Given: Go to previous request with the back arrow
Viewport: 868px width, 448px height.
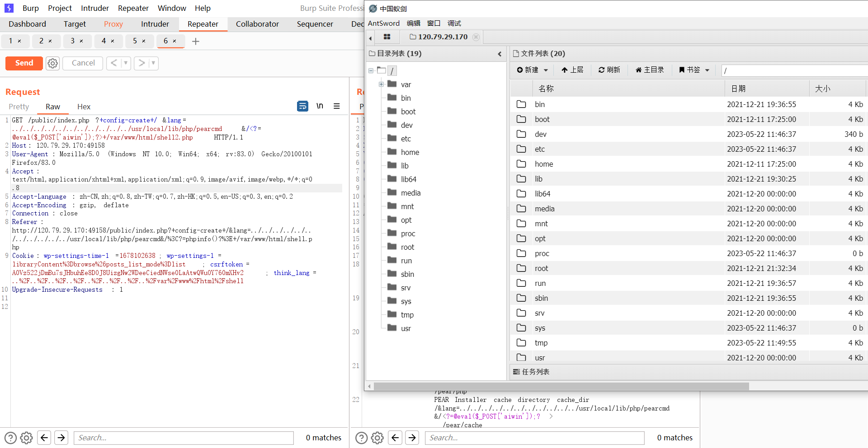Looking at the screenshot, I should pos(114,63).
